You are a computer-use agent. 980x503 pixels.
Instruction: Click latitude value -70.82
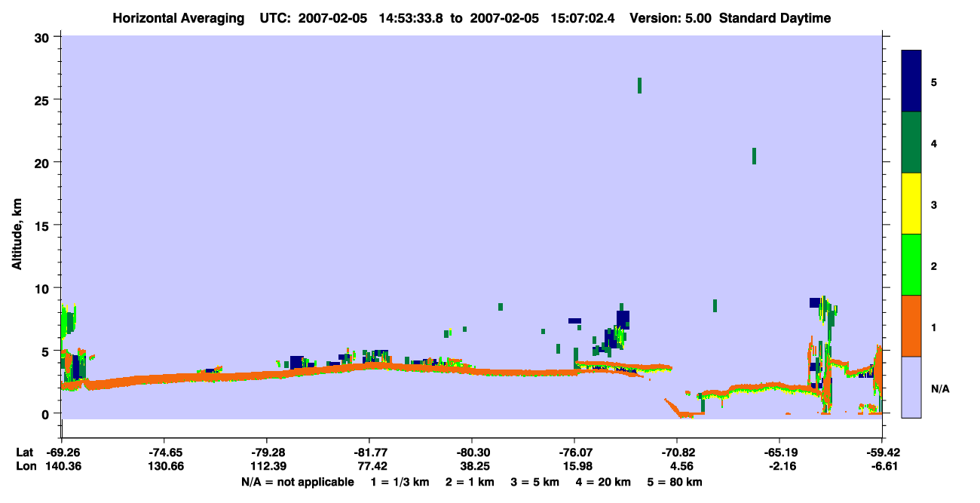(677, 452)
